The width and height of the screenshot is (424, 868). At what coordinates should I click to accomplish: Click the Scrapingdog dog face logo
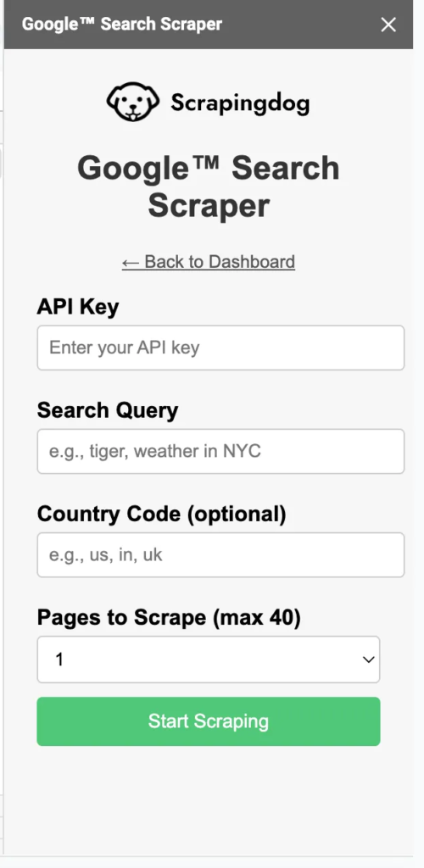(x=133, y=103)
